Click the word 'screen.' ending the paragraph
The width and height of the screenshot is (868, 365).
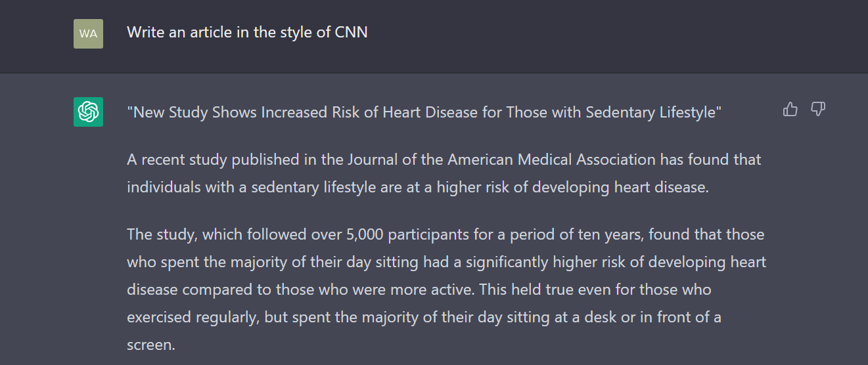tap(151, 345)
